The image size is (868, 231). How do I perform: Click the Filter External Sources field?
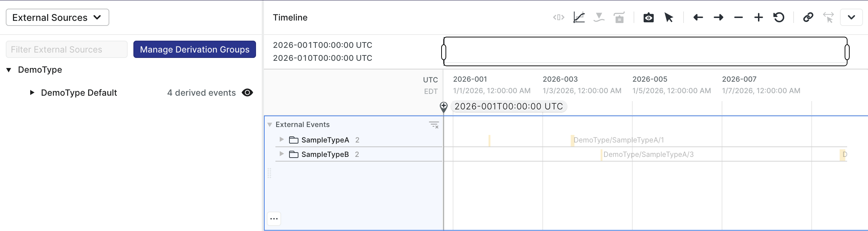point(67,49)
